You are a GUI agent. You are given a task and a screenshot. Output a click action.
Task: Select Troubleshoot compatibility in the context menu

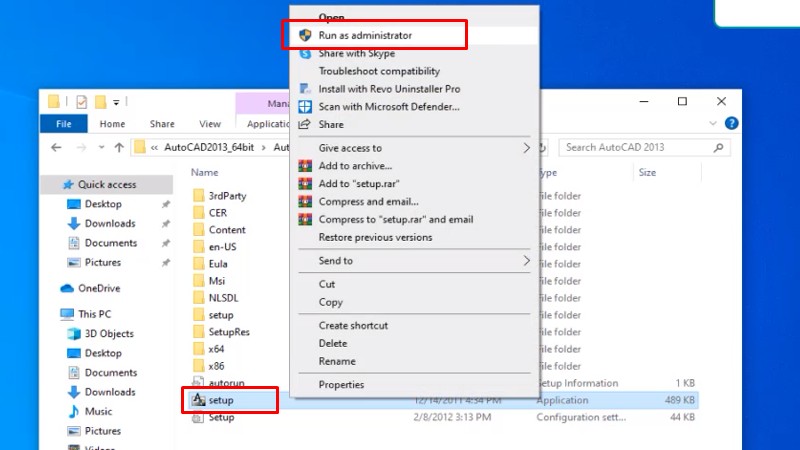[x=379, y=71]
